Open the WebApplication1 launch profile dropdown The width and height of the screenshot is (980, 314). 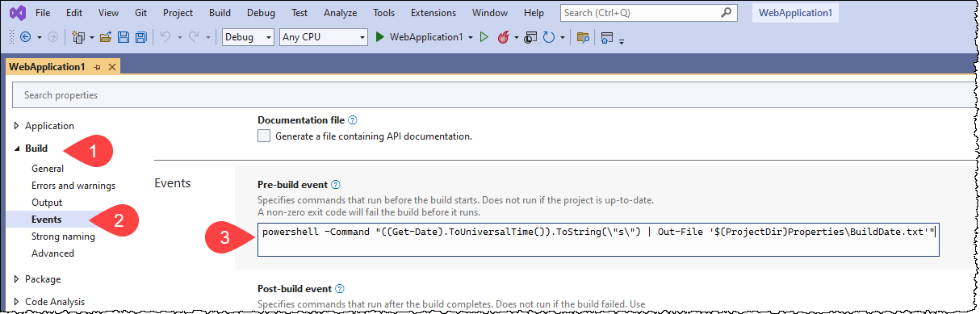[x=471, y=37]
